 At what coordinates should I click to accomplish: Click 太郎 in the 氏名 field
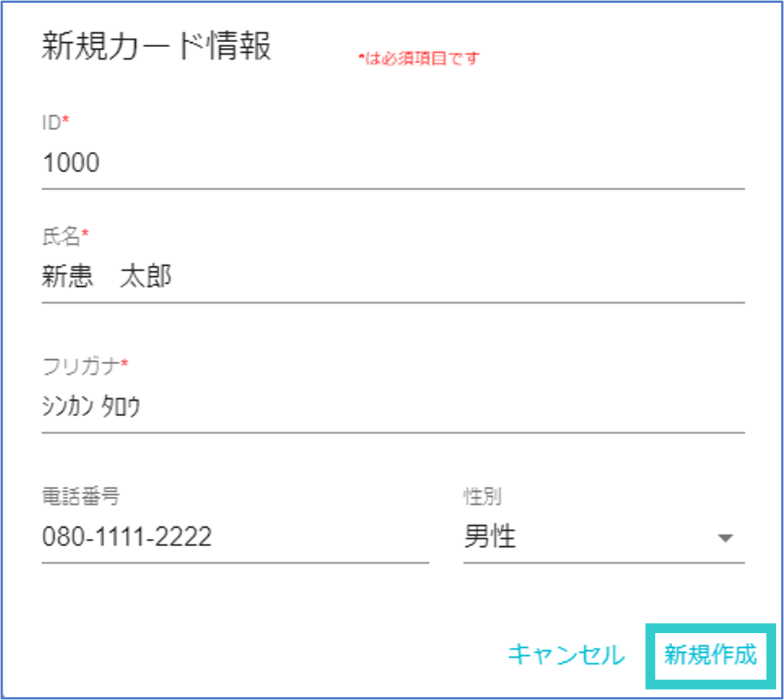146,278
